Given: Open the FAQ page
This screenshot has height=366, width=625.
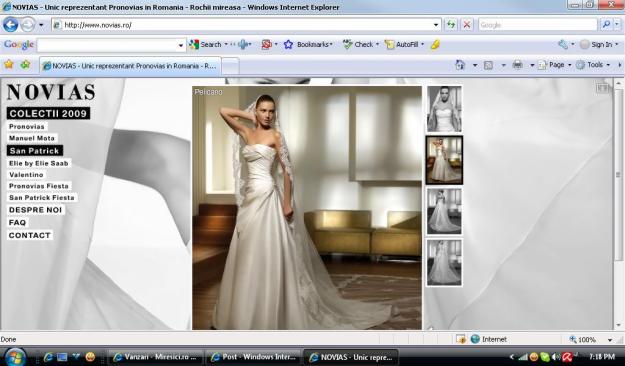Looking at the screenshot, I should click(x=17, y=223).
